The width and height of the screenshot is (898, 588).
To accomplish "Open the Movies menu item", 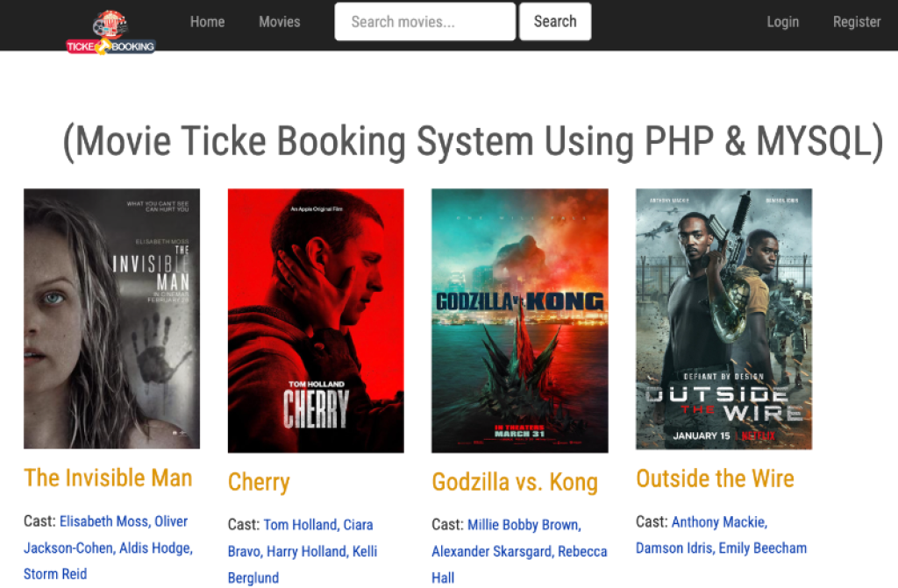I will (279, 22).
